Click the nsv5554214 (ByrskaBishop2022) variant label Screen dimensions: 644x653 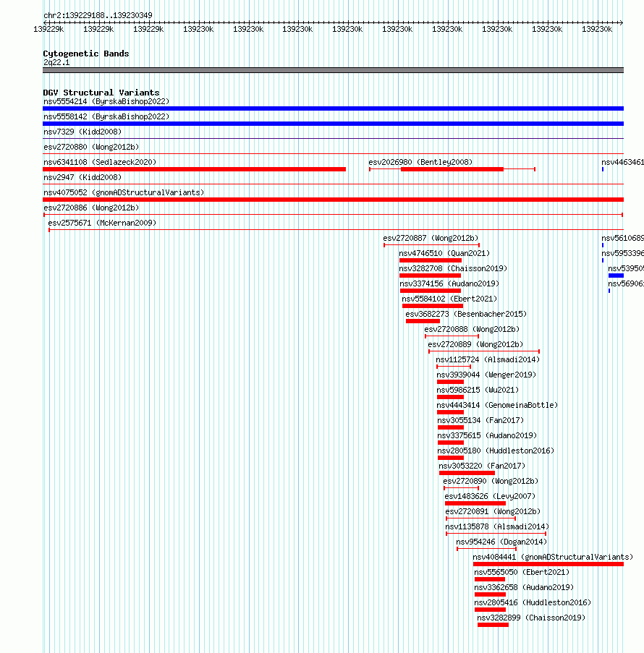[x=106, y=102]
